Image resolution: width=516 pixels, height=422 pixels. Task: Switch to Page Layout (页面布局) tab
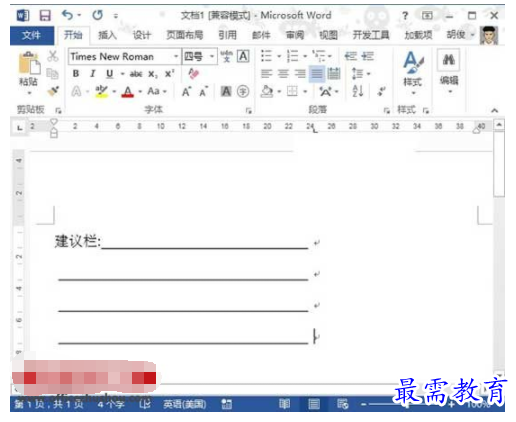point(185,35)
